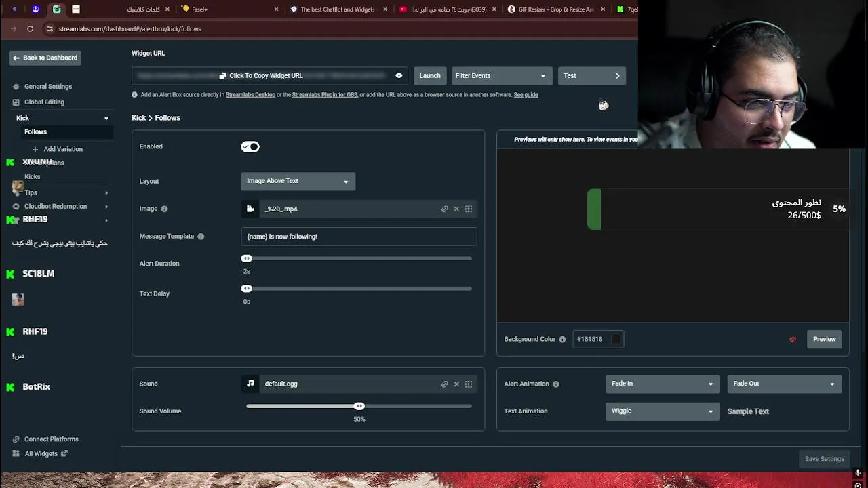Click the Launch button
Image resolution: width=868 pixels, height=488 pixels.
coord(430,76)
